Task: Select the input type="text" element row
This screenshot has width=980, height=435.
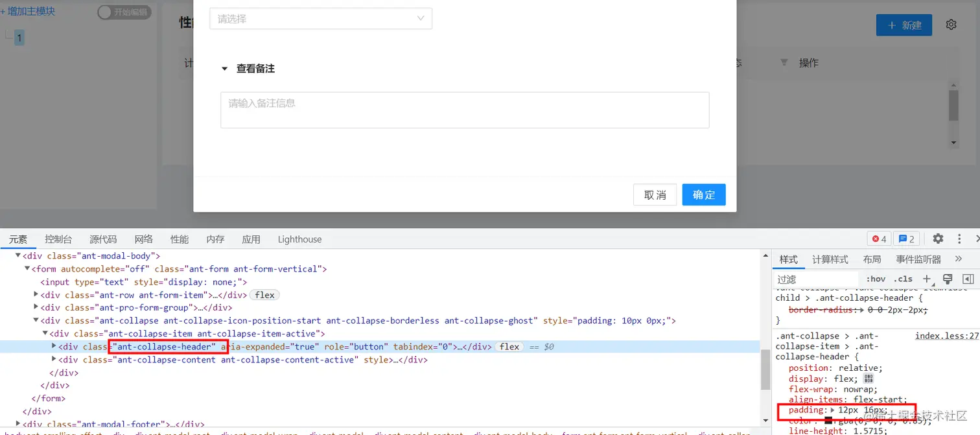Action: 144,282
